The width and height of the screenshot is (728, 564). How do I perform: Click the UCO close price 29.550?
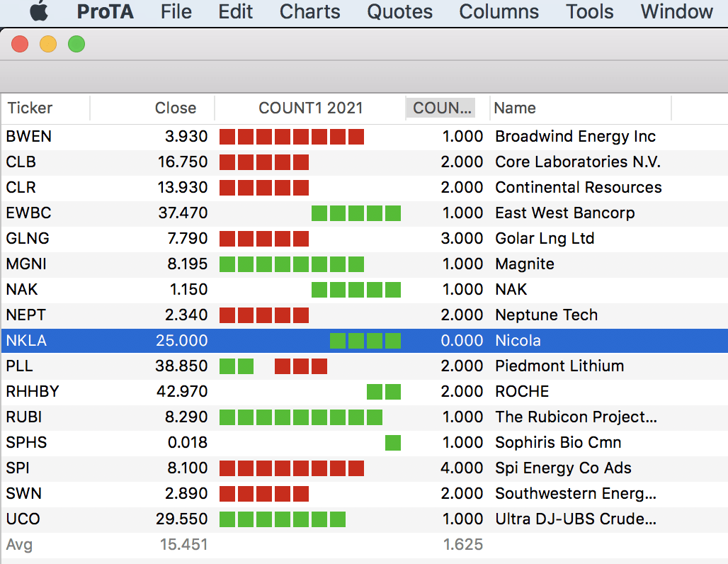pyautogui.click(x=182, y=519)
